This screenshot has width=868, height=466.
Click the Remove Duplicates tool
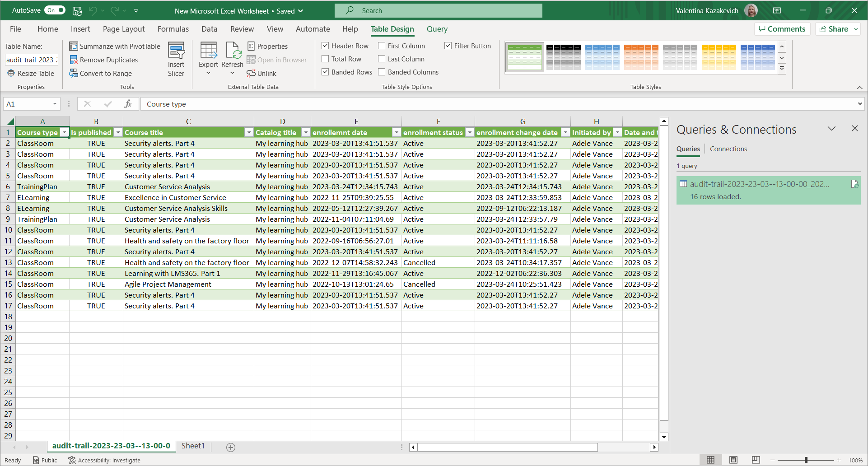coord(104,60)
